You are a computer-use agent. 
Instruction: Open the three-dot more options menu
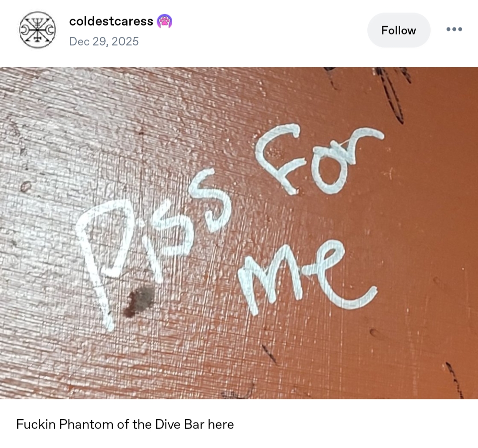[454, 29]
